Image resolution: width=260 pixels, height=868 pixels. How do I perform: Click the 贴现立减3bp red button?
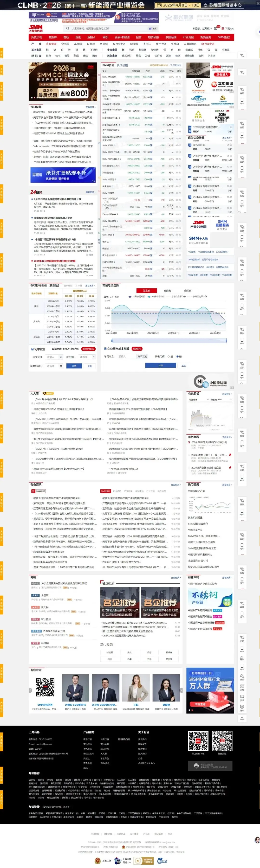[88, 349]
